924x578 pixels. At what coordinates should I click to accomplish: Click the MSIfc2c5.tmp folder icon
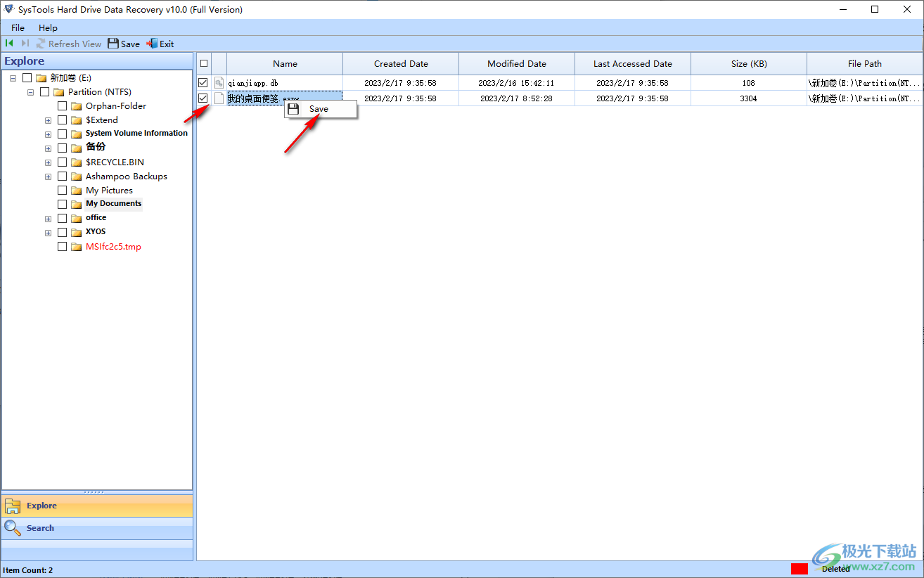(x=77, y=247)
